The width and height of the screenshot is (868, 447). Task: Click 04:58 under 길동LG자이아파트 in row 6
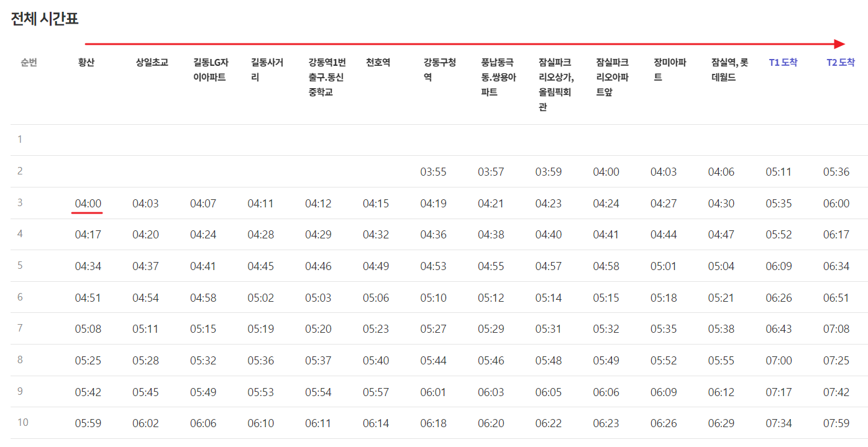(x=203, y=298)
